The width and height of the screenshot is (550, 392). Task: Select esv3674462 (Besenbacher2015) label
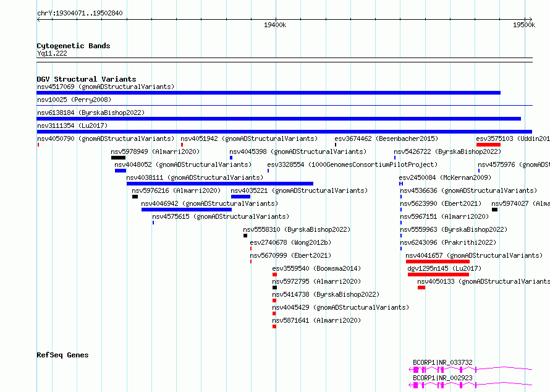tap(386, 138)
